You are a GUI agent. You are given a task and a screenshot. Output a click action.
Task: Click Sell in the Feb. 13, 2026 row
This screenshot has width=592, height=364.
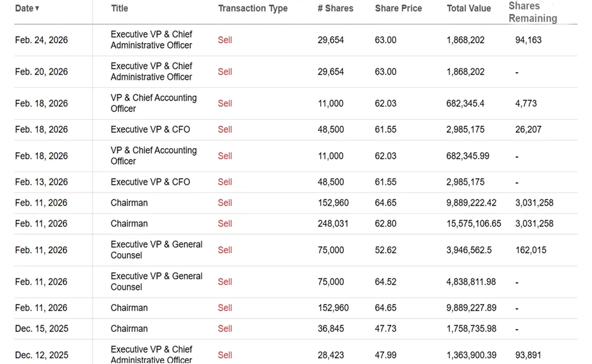click(225, 182)
